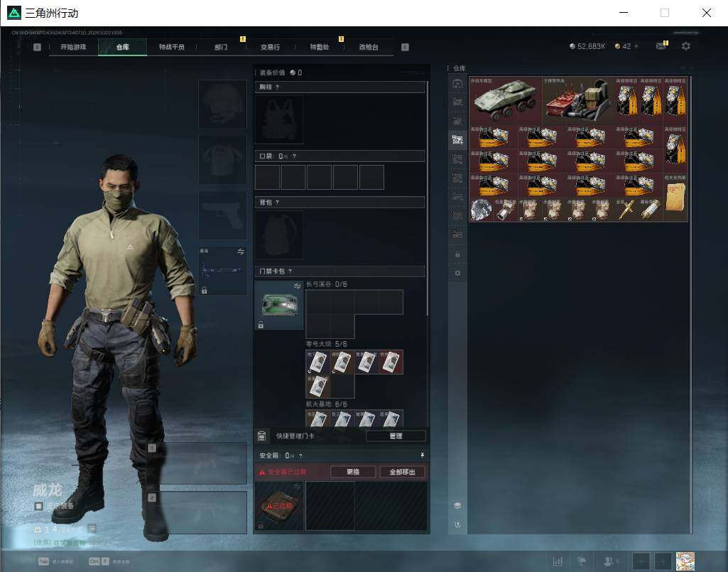Select the 部门 tab
The height and width of the screenshot is (572, 728).
[x=221, y=47]
